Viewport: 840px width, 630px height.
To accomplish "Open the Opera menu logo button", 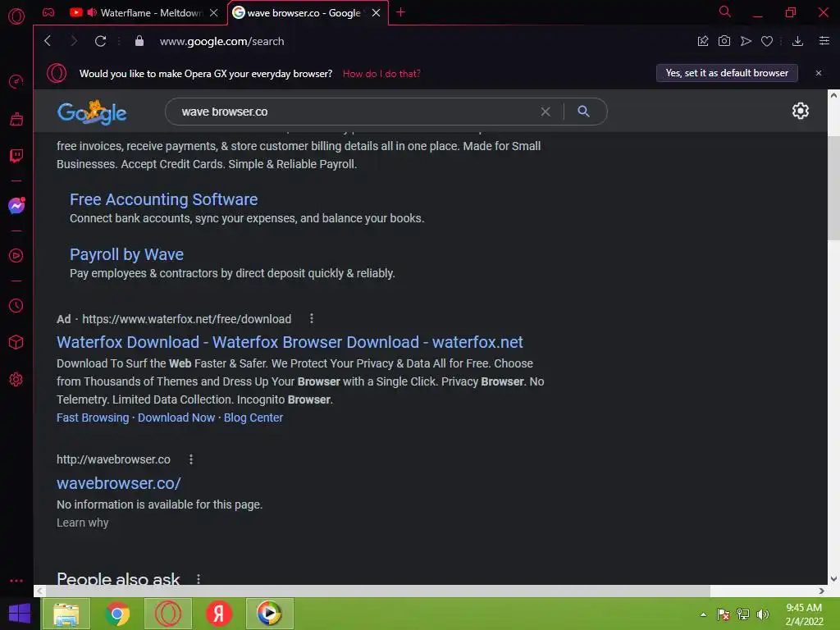I will pyautogui.click(x=16, y=16).
